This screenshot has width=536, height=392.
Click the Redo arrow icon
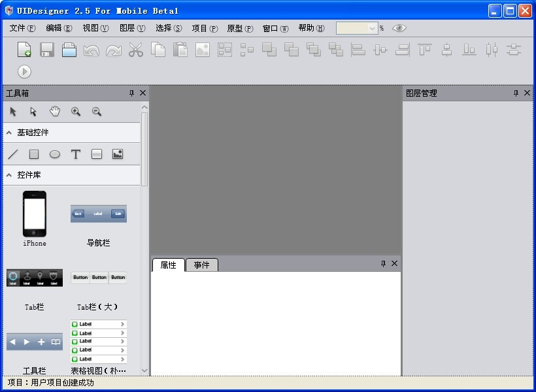114,50
